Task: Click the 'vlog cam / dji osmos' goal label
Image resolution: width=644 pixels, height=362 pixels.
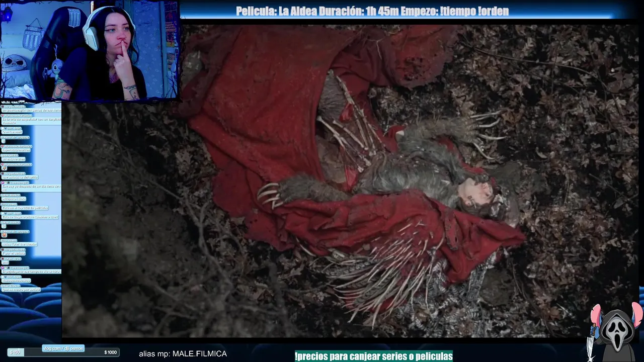Action: click(63, 348)
